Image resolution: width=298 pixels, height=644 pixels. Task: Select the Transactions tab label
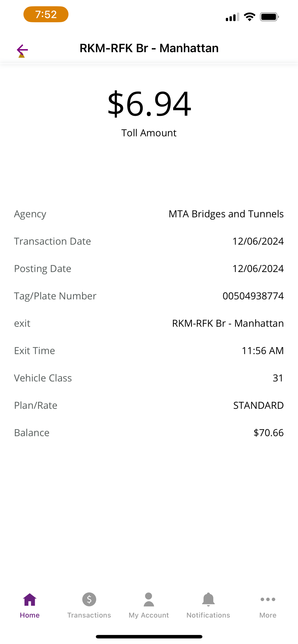click(x=89, y=615)
